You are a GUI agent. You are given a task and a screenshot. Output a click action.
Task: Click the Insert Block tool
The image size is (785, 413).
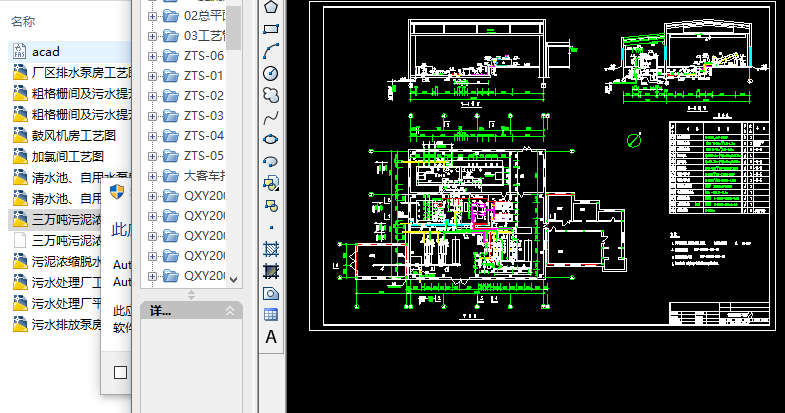tap(271, 183)
